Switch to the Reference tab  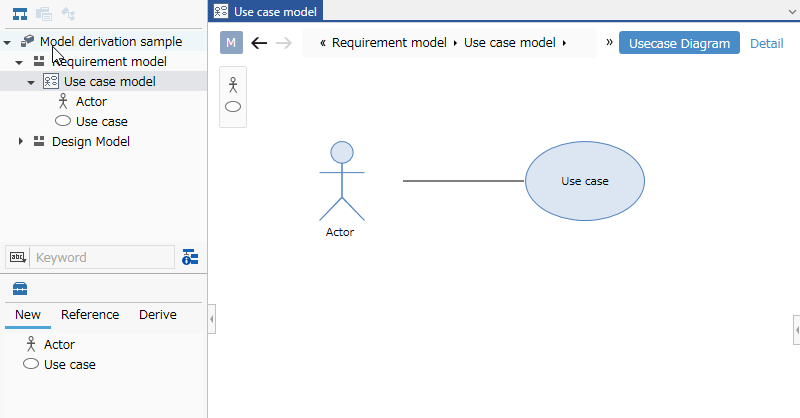90,314
